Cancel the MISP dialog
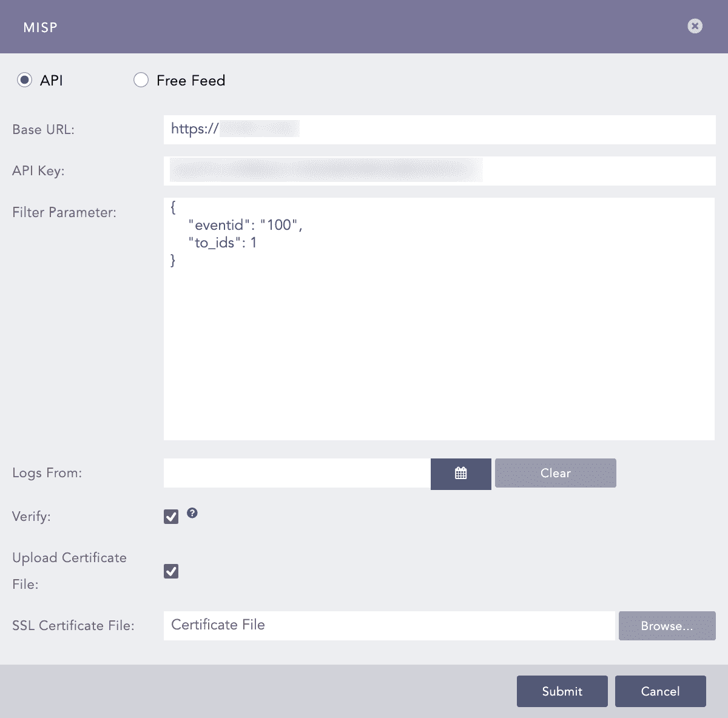Image resolution: width=728 pixels, height=718 pixels. pyautogui.click(x=660, y=691)
